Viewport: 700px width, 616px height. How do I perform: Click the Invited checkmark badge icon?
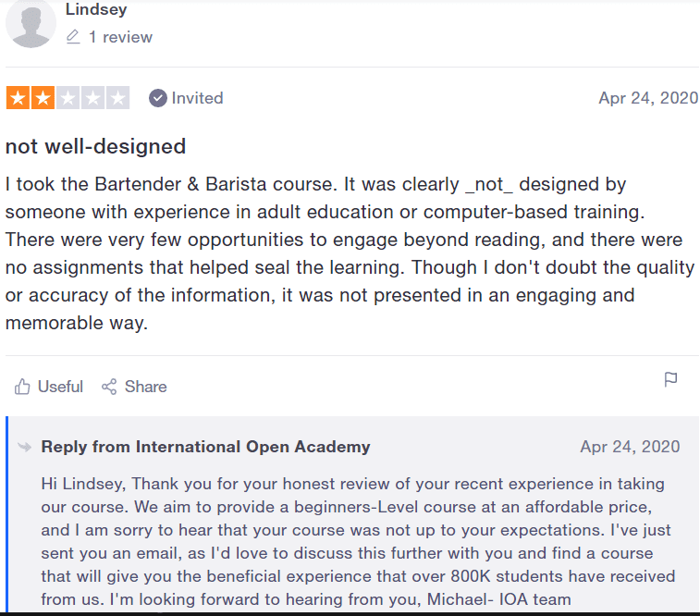click(x=157, y=98)
